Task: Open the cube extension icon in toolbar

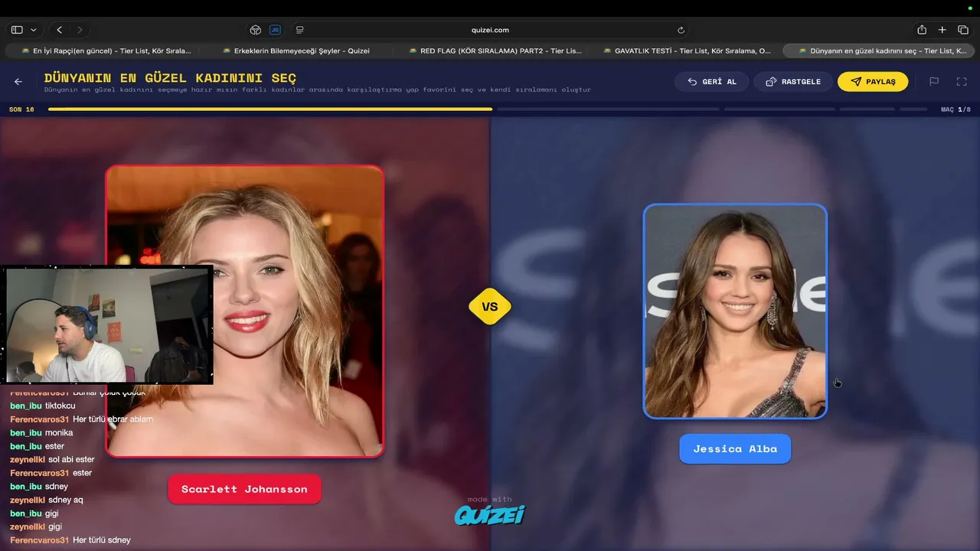Action: pos(256,30)
